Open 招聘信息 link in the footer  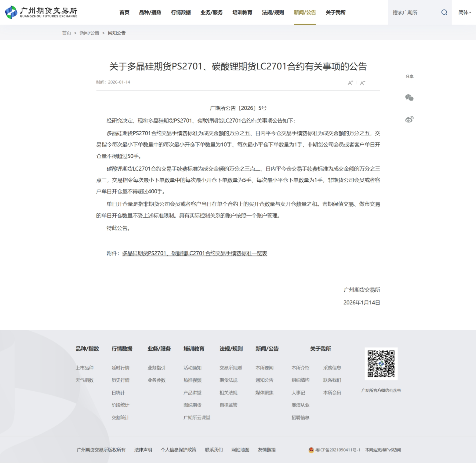click(x=300, y=417)
